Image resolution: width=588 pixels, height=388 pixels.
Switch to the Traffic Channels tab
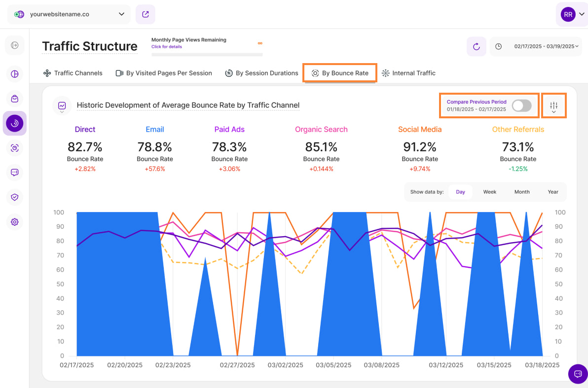click(x=73, y=73)
